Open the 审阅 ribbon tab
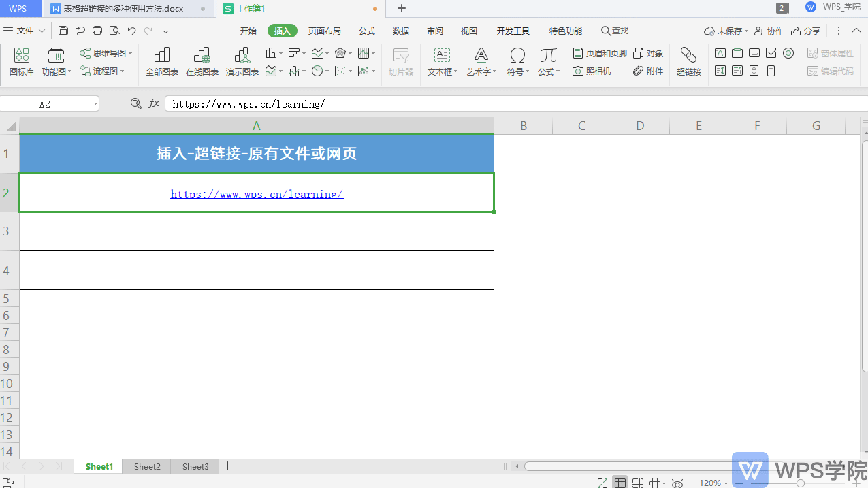 [435, 31]
